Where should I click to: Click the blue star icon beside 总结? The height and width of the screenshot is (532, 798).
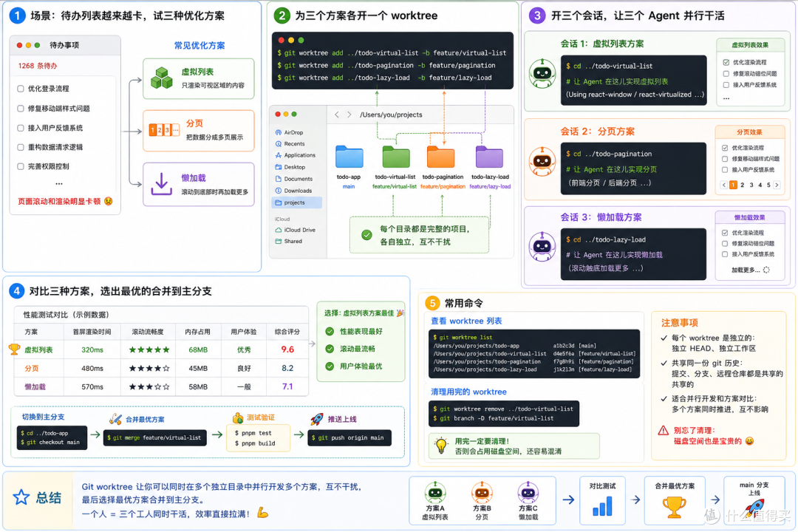point(21,497)
